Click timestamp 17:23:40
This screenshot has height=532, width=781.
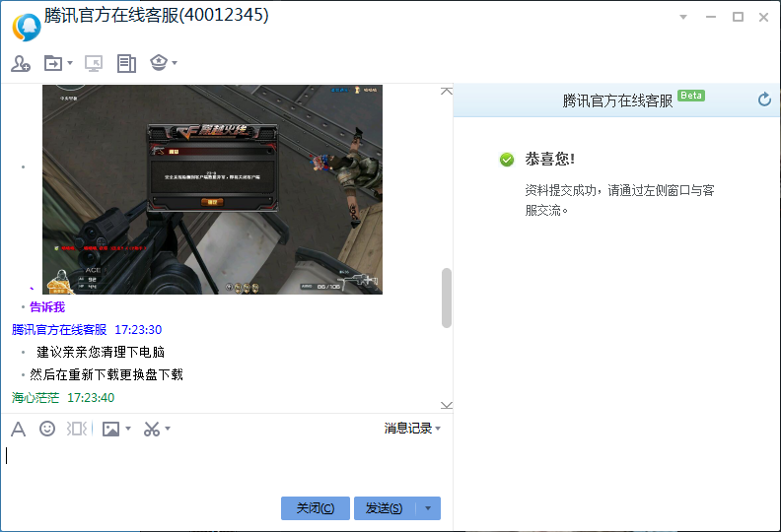(x=91, y=398)
